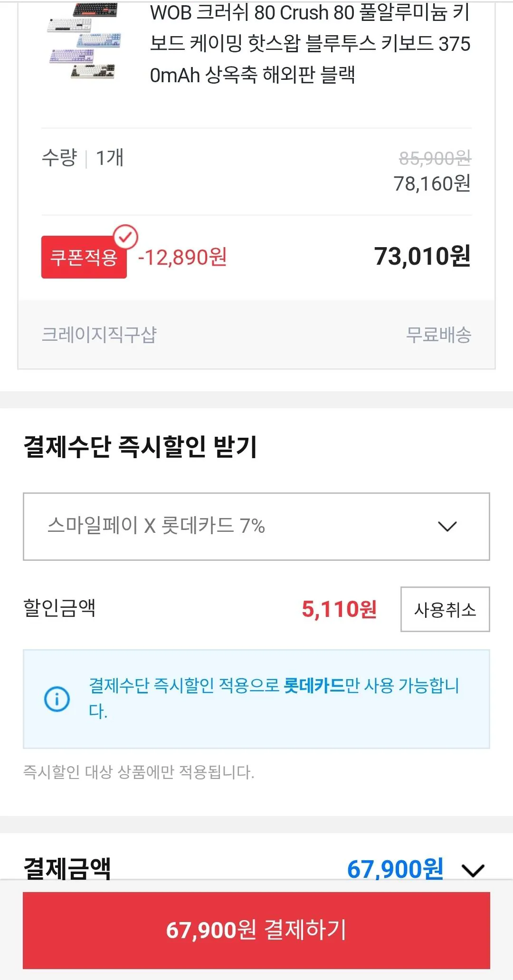This screenshot has width=513, height=980.
Task: Tap the keyboard product thumbnail image
Action: point(84,41)
